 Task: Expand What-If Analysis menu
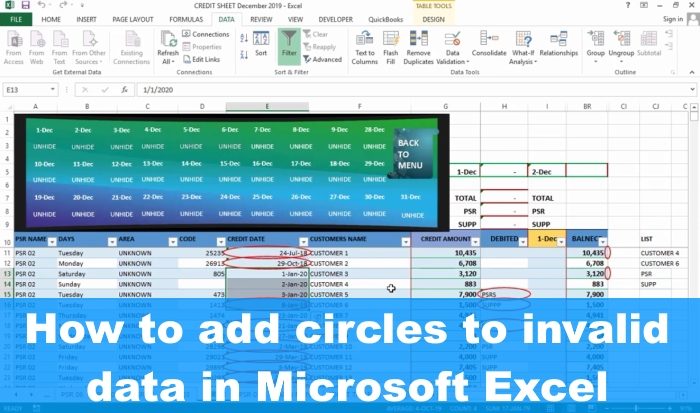523,48
